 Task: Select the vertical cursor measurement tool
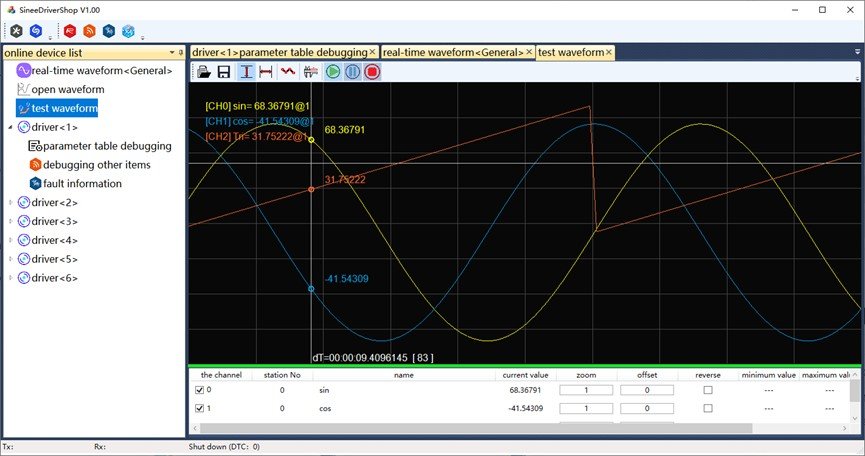point(245,72)
